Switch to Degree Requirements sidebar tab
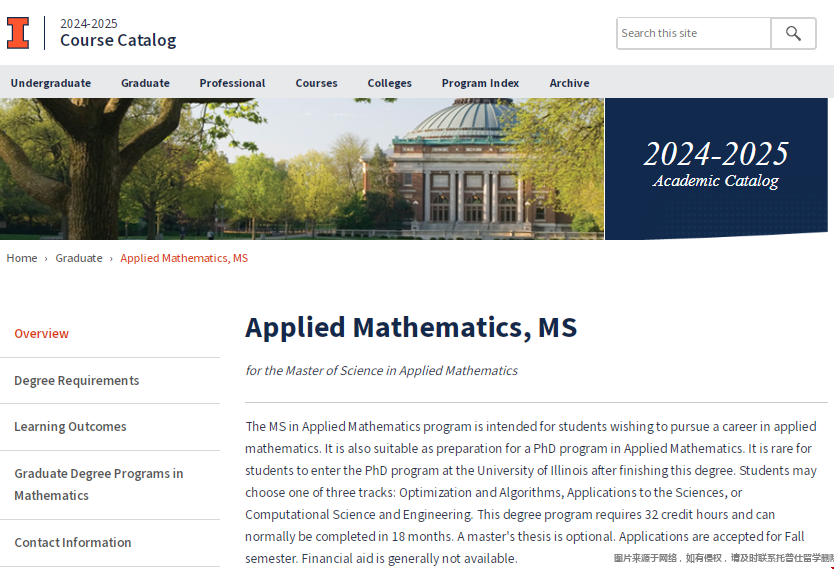834x569 pixels. pos(110,381)
